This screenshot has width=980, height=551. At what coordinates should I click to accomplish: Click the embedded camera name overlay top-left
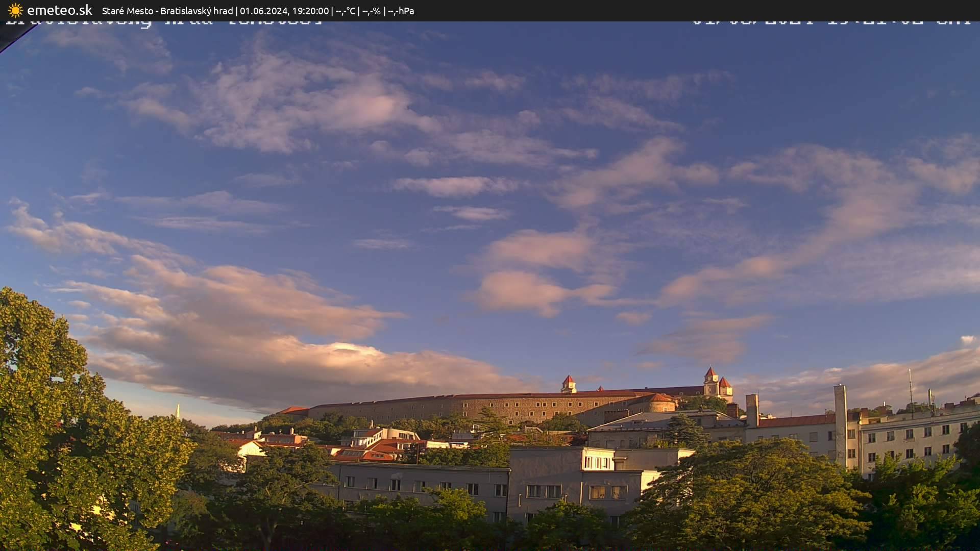coord(163,22)
